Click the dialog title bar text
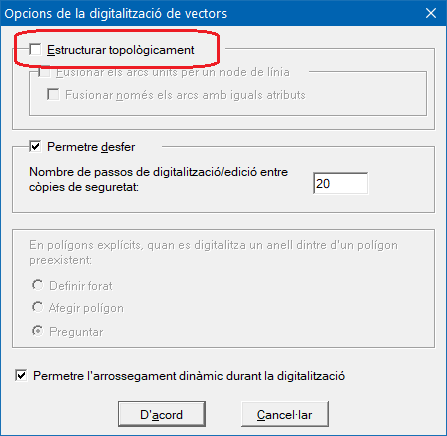Viewport: 447px width, 436px height. 116,14
